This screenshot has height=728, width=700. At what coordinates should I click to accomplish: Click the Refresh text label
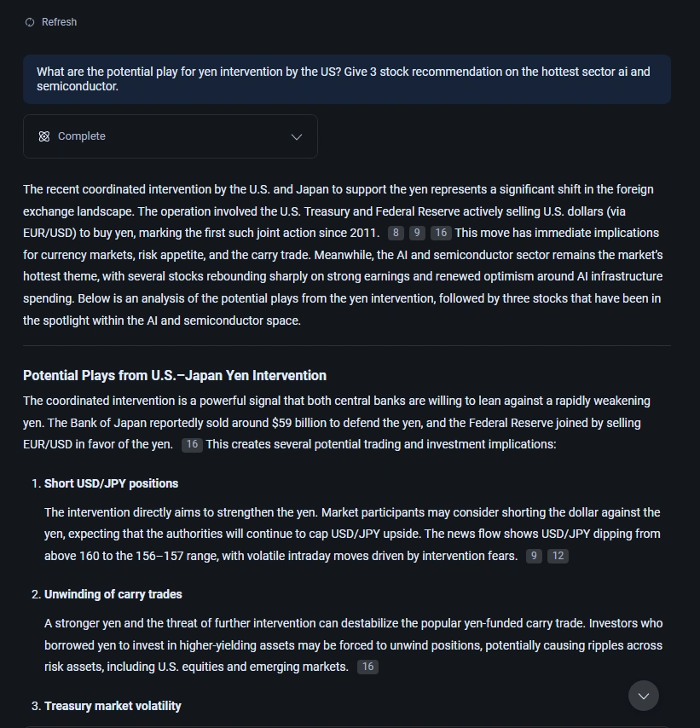pyautogui.click(x=59, y=22)
